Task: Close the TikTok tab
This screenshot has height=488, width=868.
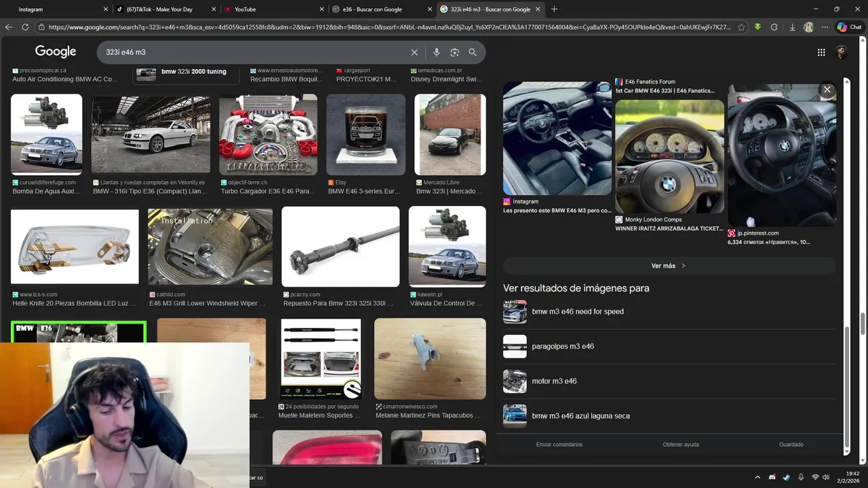Action: (x=214, y=9)
